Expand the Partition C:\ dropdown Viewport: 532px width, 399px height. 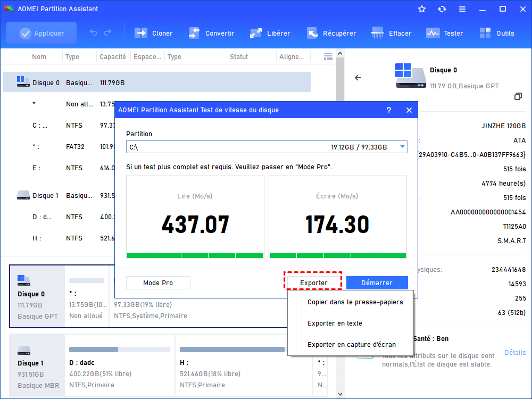pyautogui.click(x=402, y=147)
